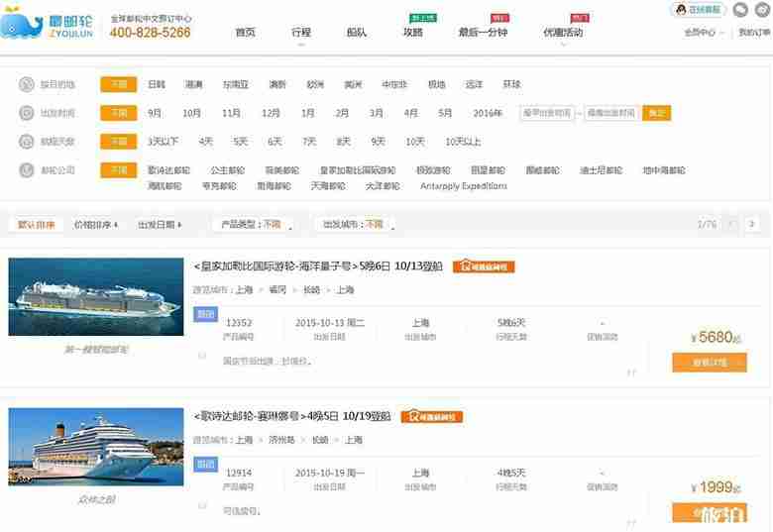This screenshot has width=773, height=532.
Task: Expand the 行程 navigation menu
Action: (300, 34)
